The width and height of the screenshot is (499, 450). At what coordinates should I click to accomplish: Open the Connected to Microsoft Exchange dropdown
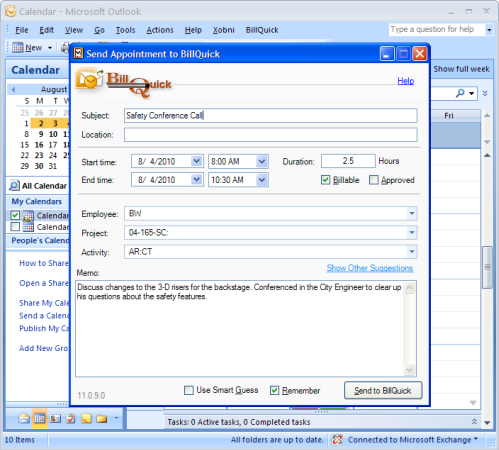(x=476, y=438)
